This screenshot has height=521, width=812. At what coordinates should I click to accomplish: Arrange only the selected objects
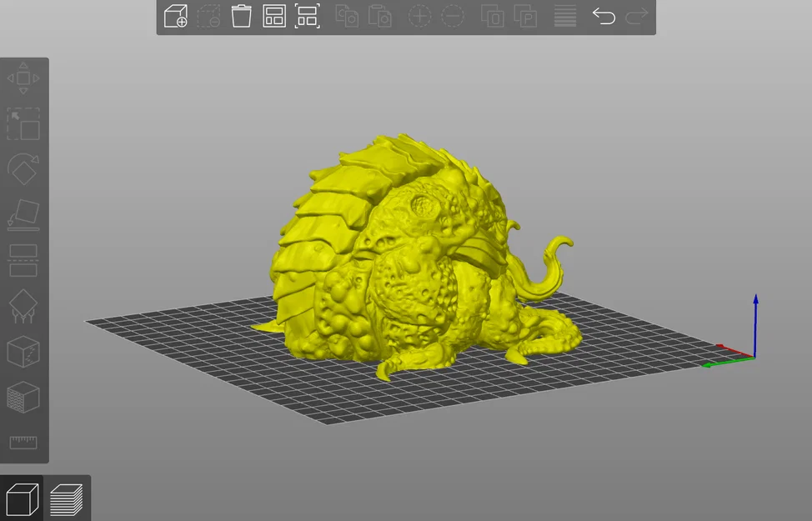[308, 16]
